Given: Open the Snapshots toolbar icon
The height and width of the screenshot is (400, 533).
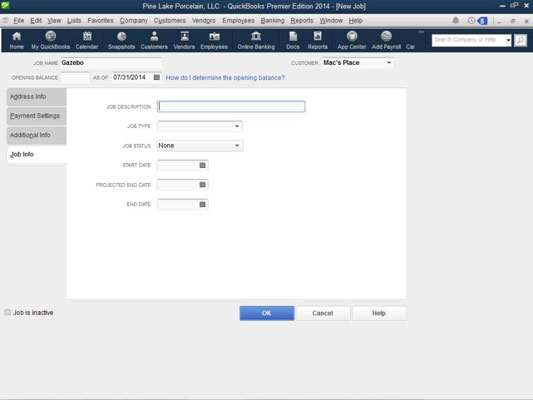Looking at the screenshot, I should click(121, 40).
